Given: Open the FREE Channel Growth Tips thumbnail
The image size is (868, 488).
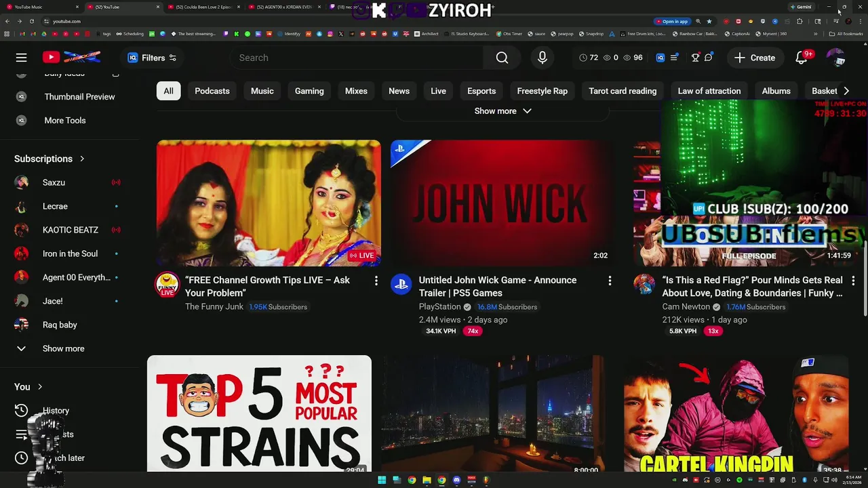Looking at the screenshot, I should point(269,203).
